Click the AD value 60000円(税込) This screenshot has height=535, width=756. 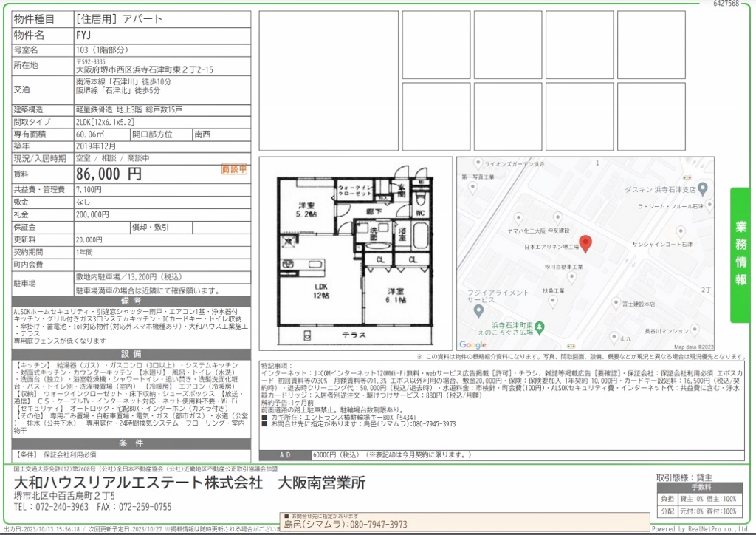pos(336,454)
